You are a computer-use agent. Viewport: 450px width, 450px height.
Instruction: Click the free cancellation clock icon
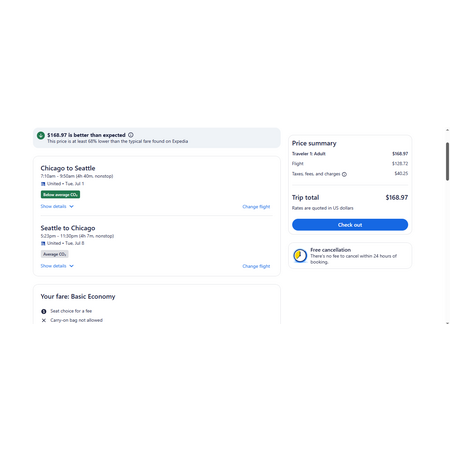(300, 256)
